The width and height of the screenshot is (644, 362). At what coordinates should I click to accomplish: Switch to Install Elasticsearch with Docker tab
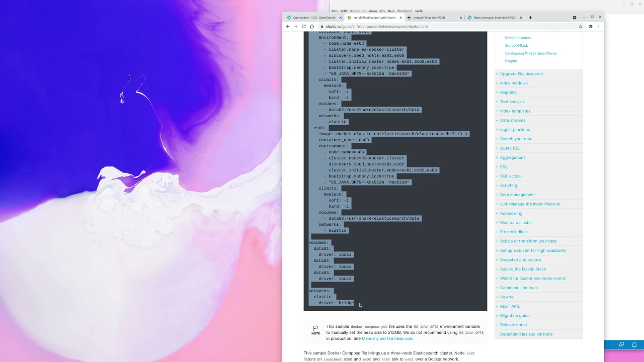click(x=374, y=18)
